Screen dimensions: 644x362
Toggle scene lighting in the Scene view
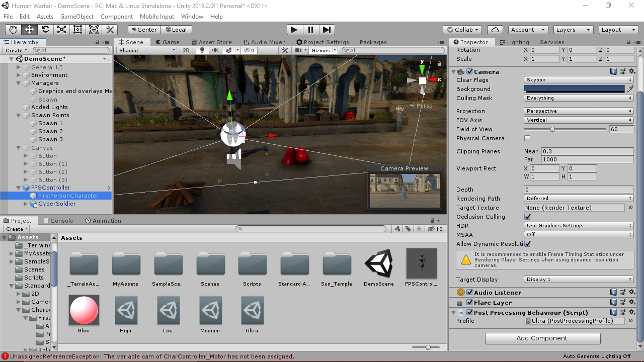click(202, 50)
